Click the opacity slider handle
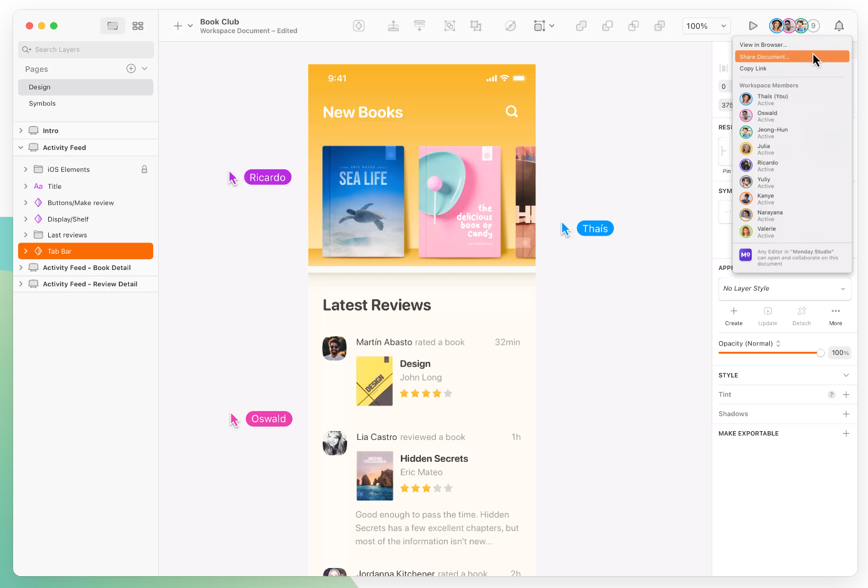 tap(820, 353)
